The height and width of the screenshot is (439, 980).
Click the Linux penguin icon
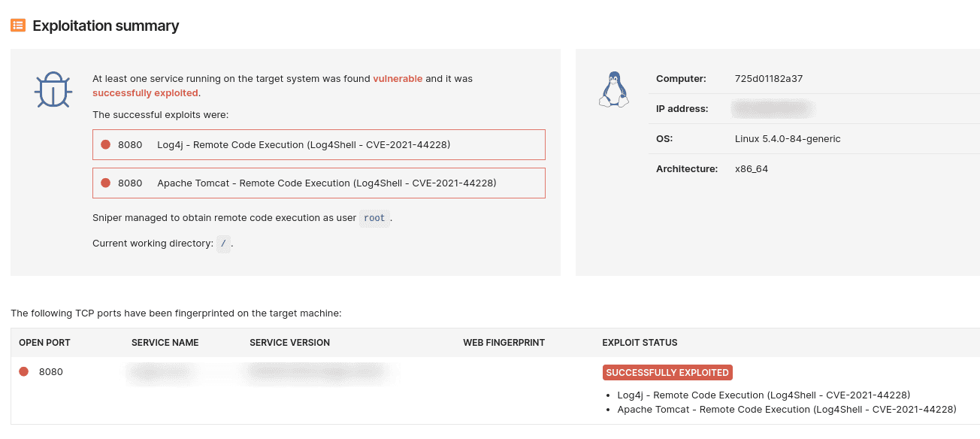pos(613,89)
